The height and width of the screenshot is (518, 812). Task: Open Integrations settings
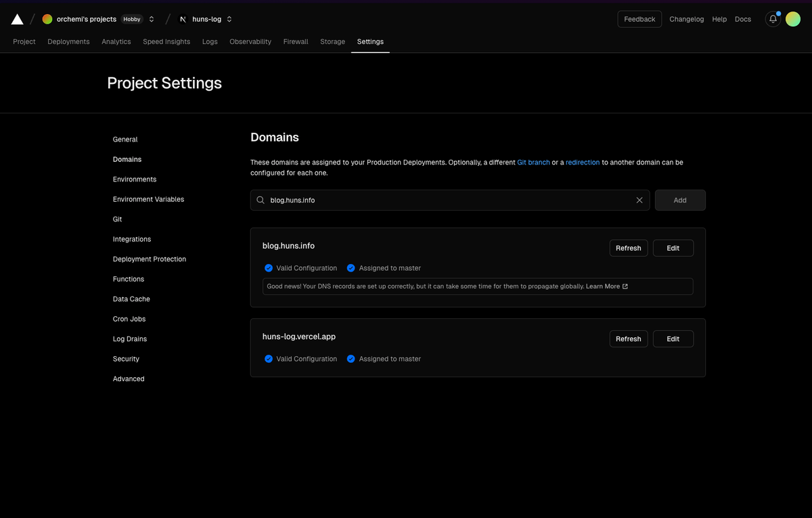(x=132, y=239)
